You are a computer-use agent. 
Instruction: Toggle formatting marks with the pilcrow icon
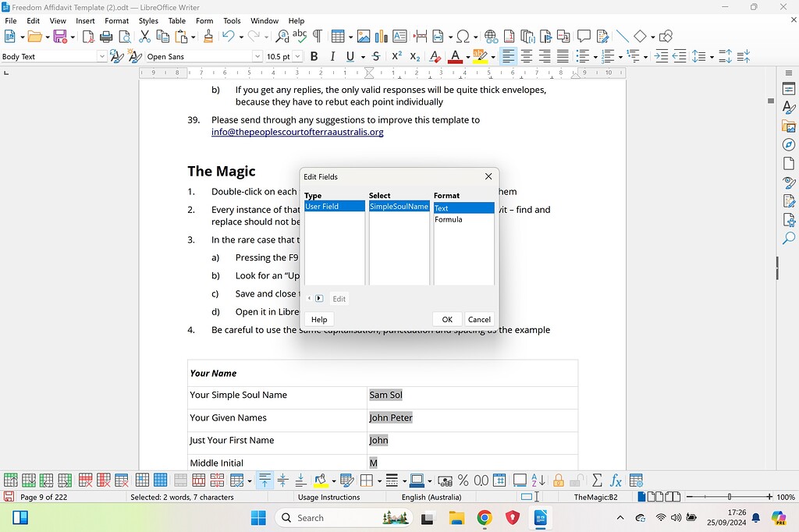[318, 36]
